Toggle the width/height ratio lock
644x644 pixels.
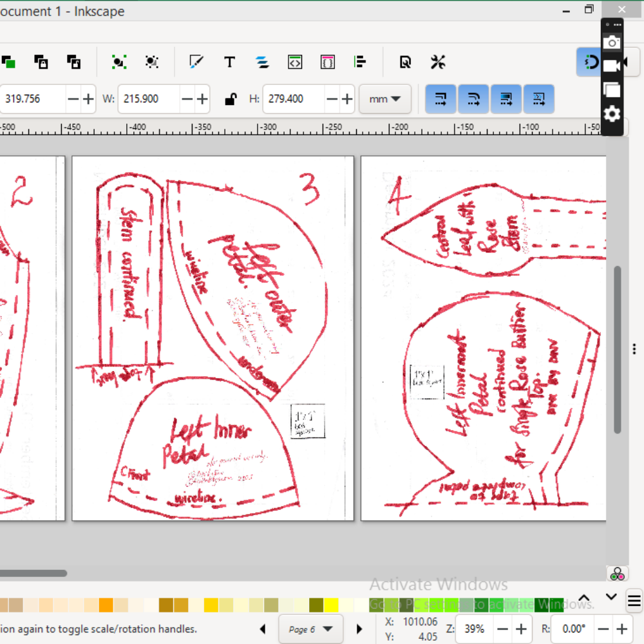pyautogui.click(x=231, y=99)
